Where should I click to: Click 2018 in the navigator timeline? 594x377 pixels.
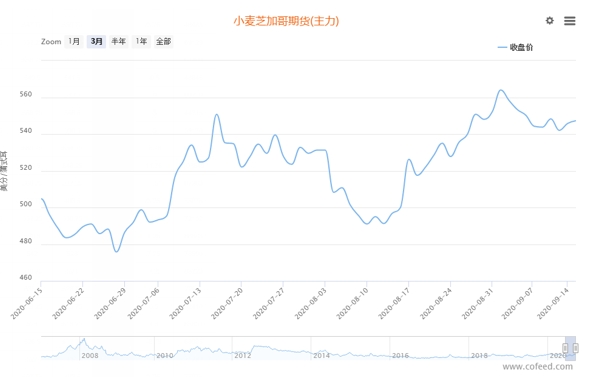479,355
